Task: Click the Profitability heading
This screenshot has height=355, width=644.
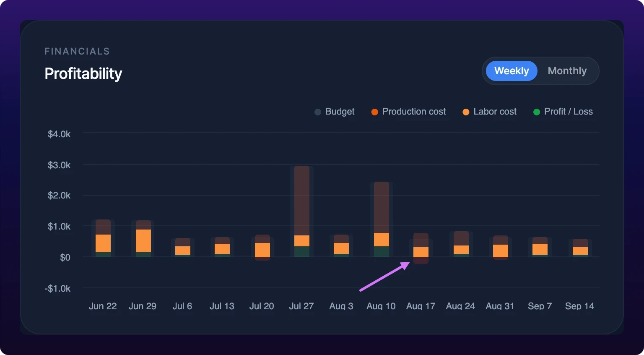Action: 83,74
